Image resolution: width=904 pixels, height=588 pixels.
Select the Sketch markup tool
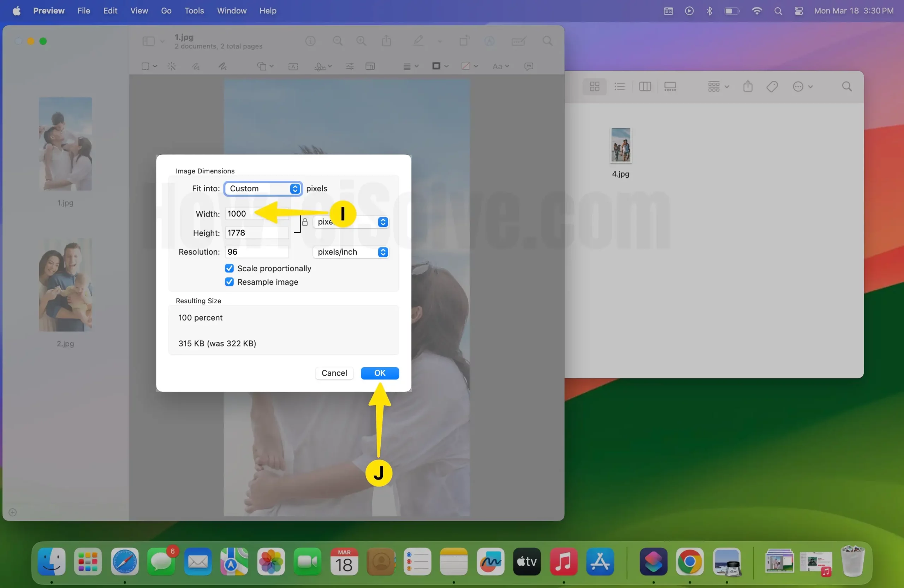click(196, 66)
